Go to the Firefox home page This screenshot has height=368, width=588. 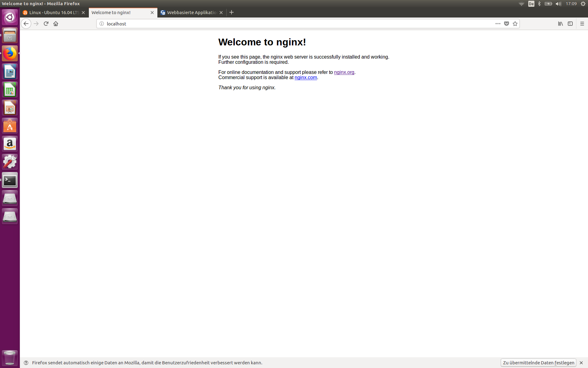coord(56,24)
